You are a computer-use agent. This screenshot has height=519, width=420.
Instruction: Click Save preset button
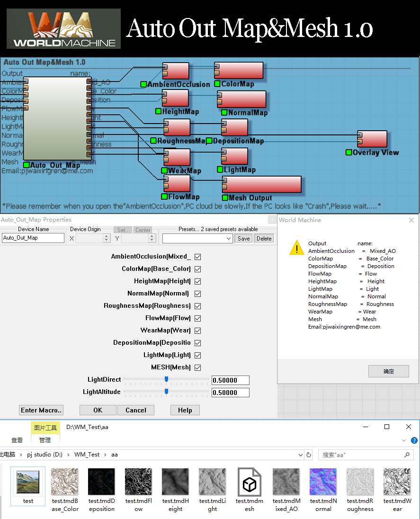click(243, 238)
